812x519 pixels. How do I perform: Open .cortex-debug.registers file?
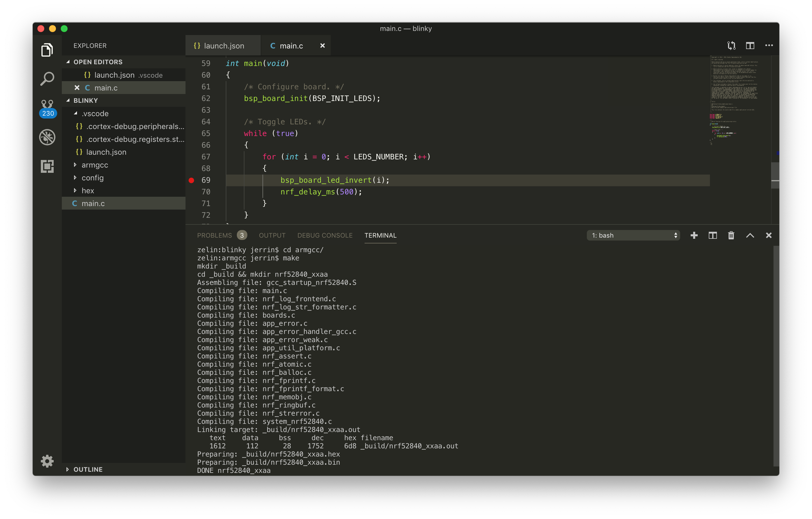124,139
